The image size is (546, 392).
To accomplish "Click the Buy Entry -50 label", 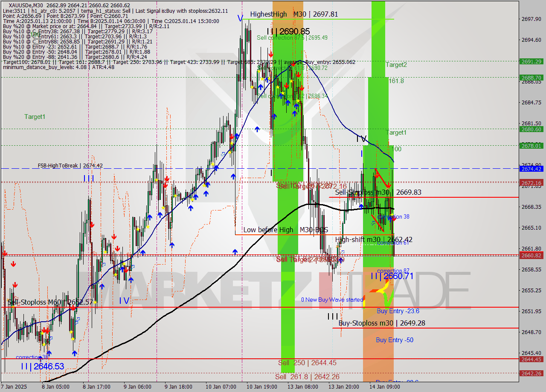I will tap(395, 340).
